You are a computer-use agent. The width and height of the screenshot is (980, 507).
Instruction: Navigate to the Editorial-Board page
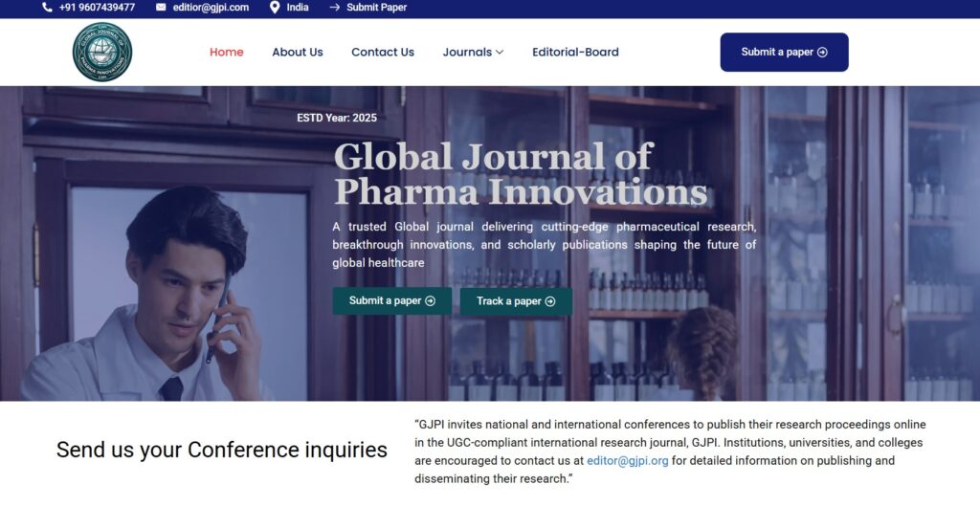click(575, 53)
